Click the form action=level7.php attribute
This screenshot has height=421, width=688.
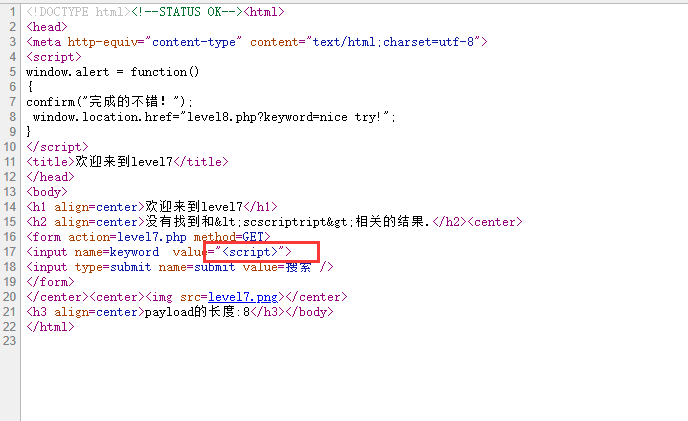pyautogui.click(x=127, y=237)
